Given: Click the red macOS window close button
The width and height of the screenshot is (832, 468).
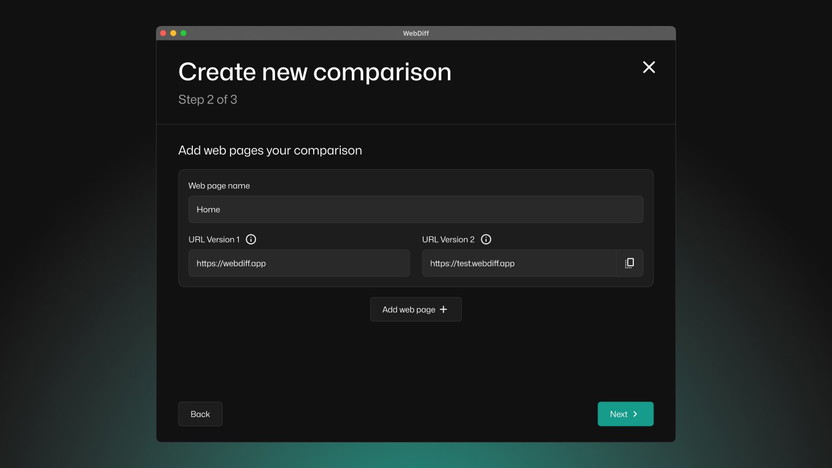Looking at the screenshot, I should 163,33.
